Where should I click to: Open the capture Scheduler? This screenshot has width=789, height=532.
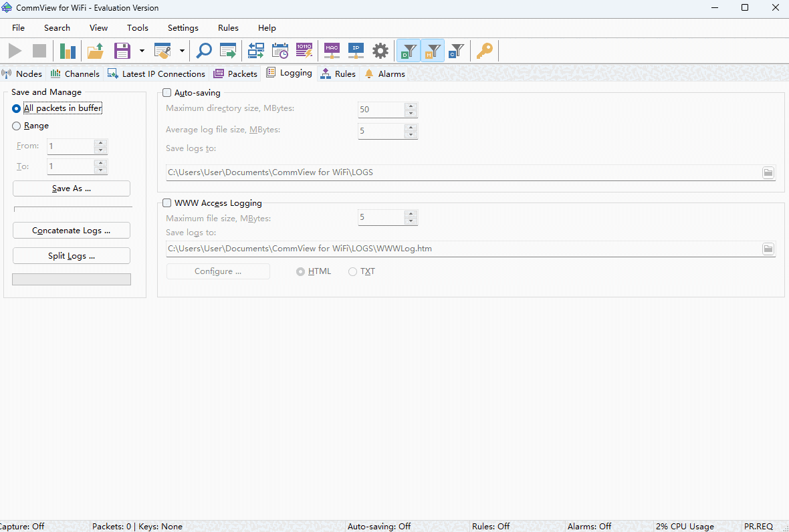click(279, 50)
